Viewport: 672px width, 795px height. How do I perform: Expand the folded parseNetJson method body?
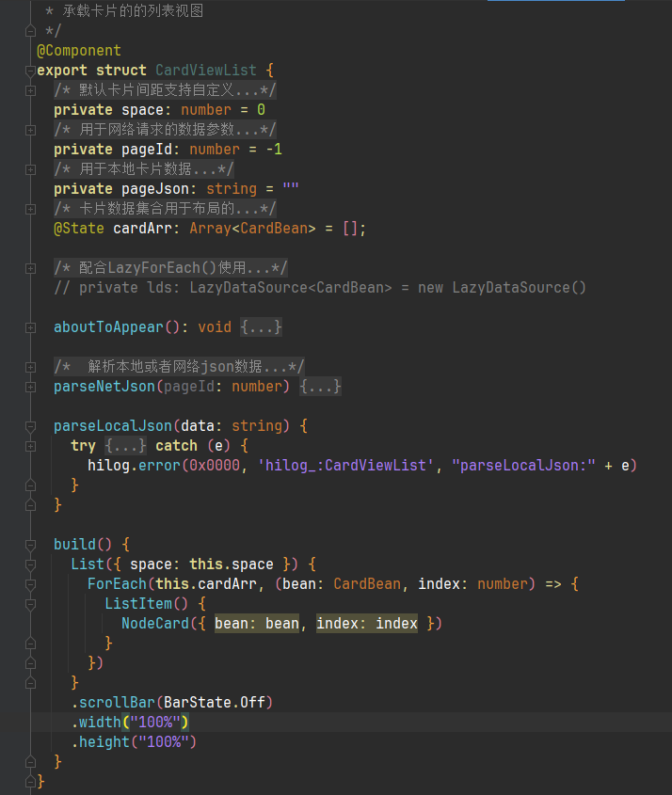coord(30,387)
